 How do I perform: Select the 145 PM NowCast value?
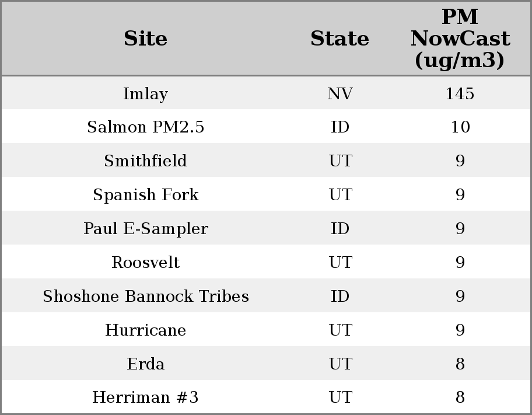coord(460,93)
